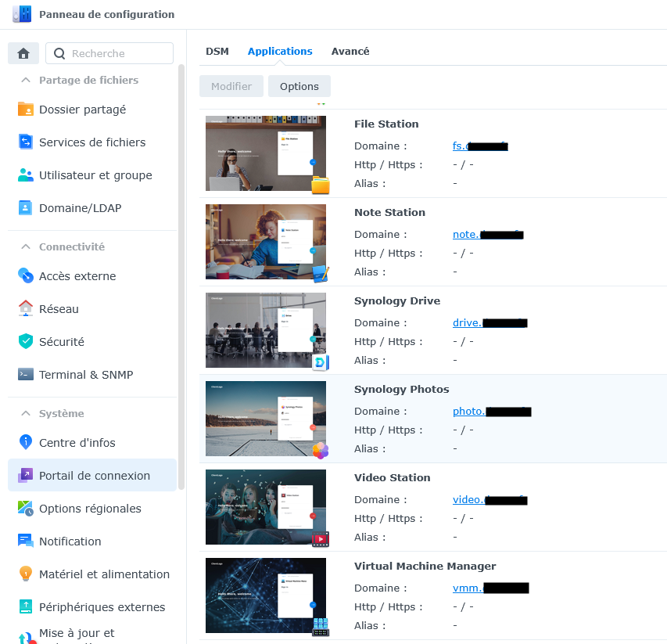The height and width of the screenshot is (644, 667).
Task: Click File Station title text
Action: 386,124
